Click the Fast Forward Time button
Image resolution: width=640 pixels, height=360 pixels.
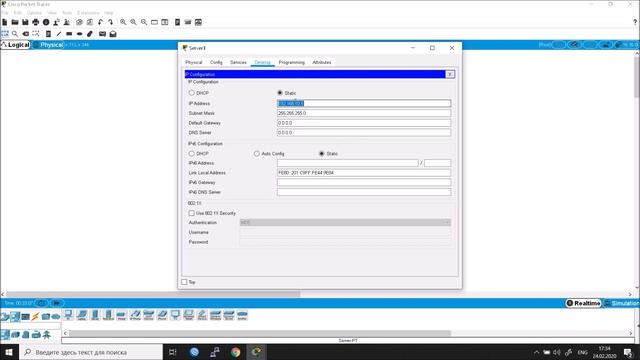[x=57, y=303]
